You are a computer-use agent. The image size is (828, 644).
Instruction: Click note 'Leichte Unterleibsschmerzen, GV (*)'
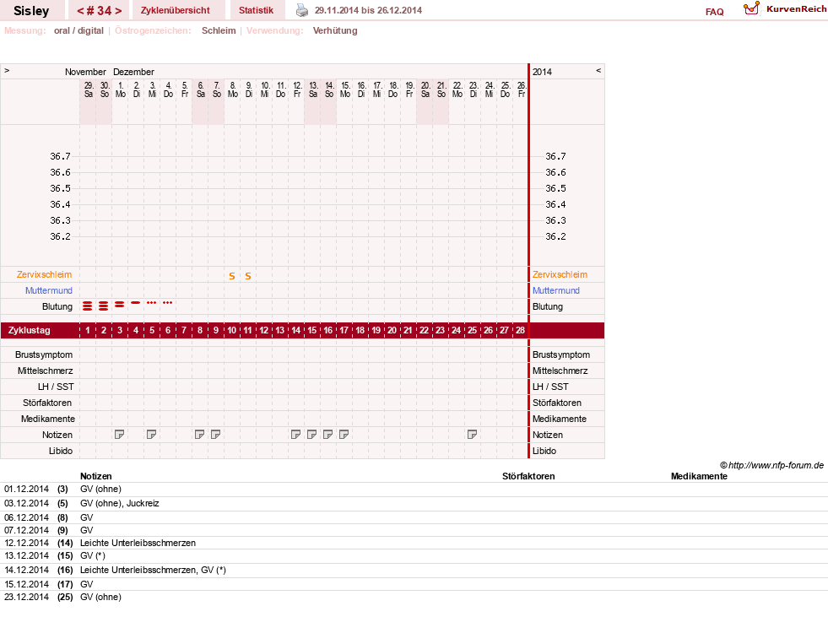pos(153,570)
